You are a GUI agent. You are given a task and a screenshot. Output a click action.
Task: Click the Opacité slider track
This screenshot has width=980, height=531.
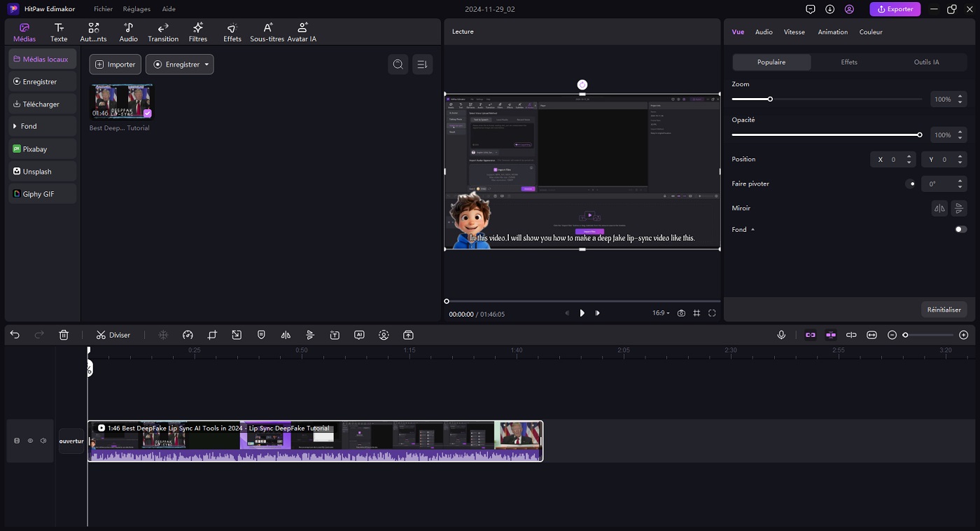pyautogui.click(x=826, y=135)
